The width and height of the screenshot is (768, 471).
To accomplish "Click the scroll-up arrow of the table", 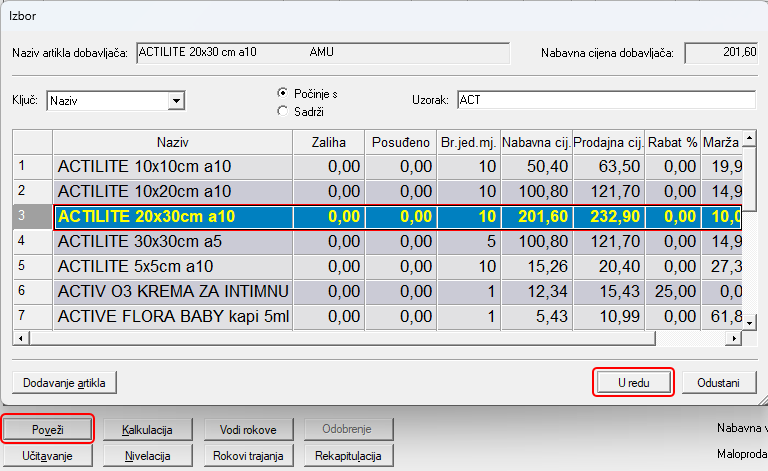I will (x=749, y=138).
